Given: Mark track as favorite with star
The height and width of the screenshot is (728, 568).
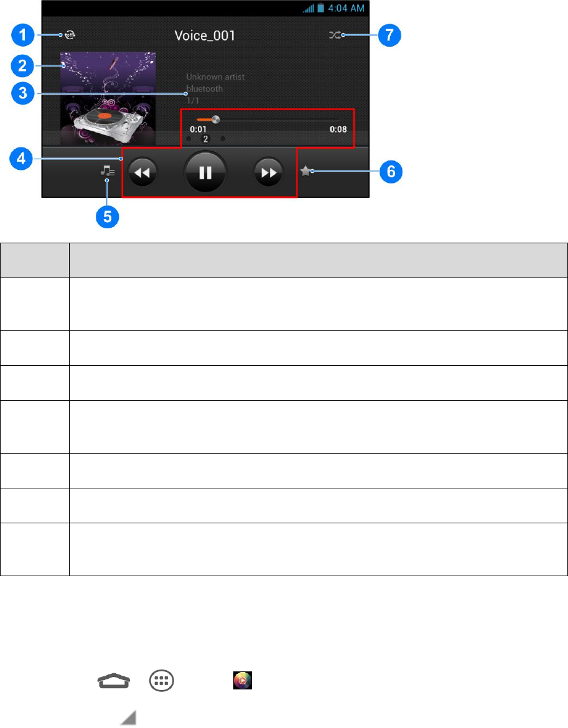Looking at the screenshot, I should click(x=305, y=171).
